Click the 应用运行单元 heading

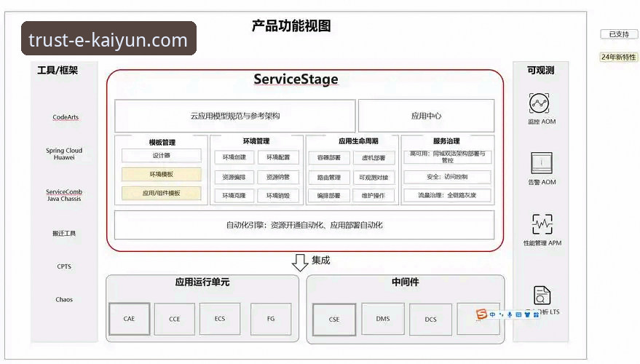point(202,282)
